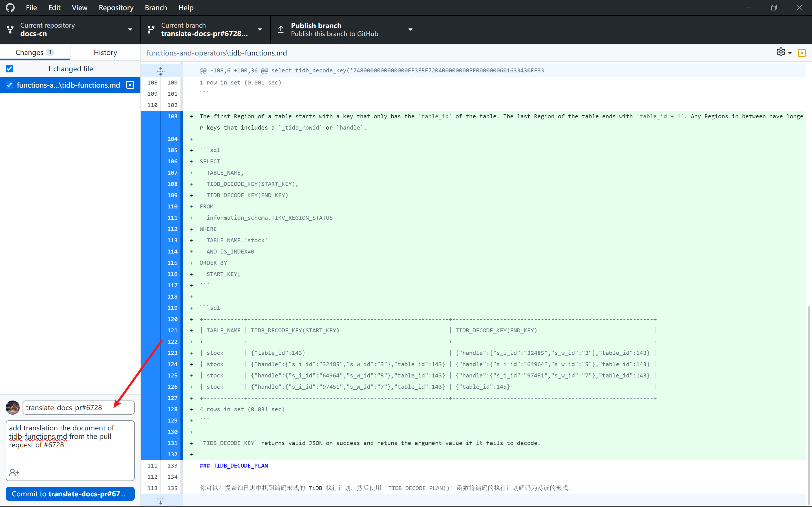Uncheck the tidb-functions.md file checkbox
Screen dimensions: 812x507
click(x=9, y=85)
